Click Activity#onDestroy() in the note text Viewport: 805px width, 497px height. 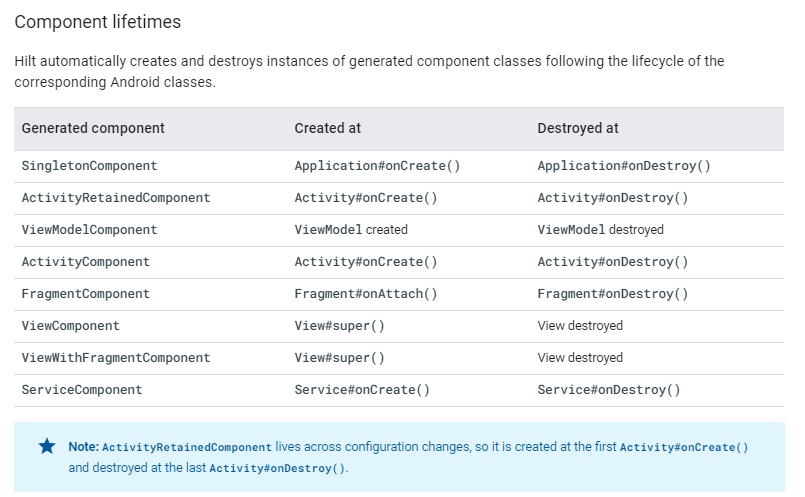pyautogui.click(x=277, y=468)
